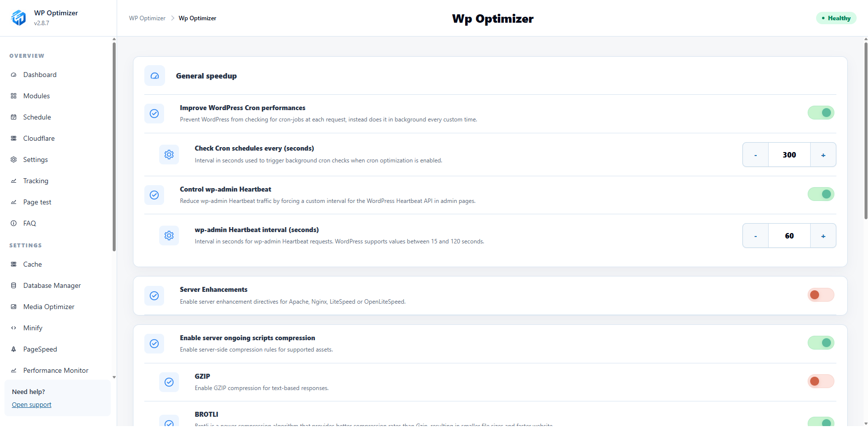Viewport: 868px width, 434px height.
Task: Click the Page test icon
Action: (14, 202)
